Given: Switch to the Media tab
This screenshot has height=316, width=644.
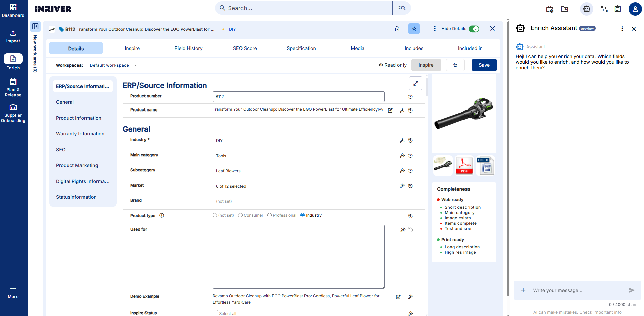Looking at the screenshot, I should [x=357, y=48].
